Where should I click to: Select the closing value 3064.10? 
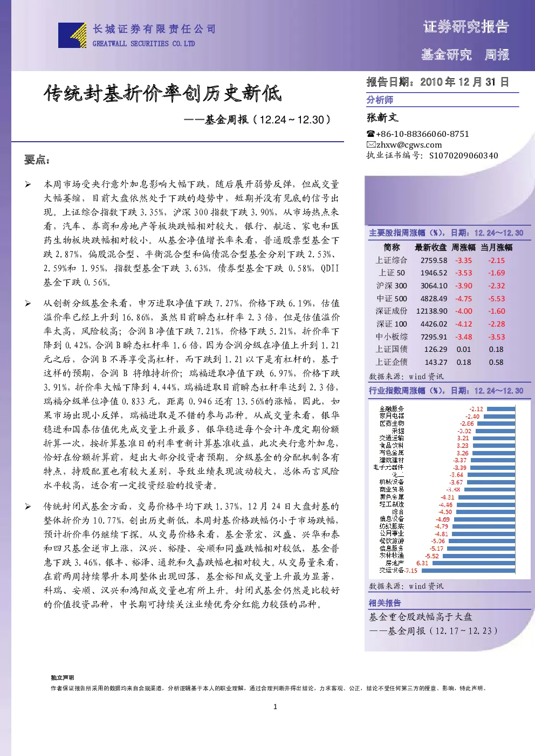pyautogui.click(x=434, y=286)
